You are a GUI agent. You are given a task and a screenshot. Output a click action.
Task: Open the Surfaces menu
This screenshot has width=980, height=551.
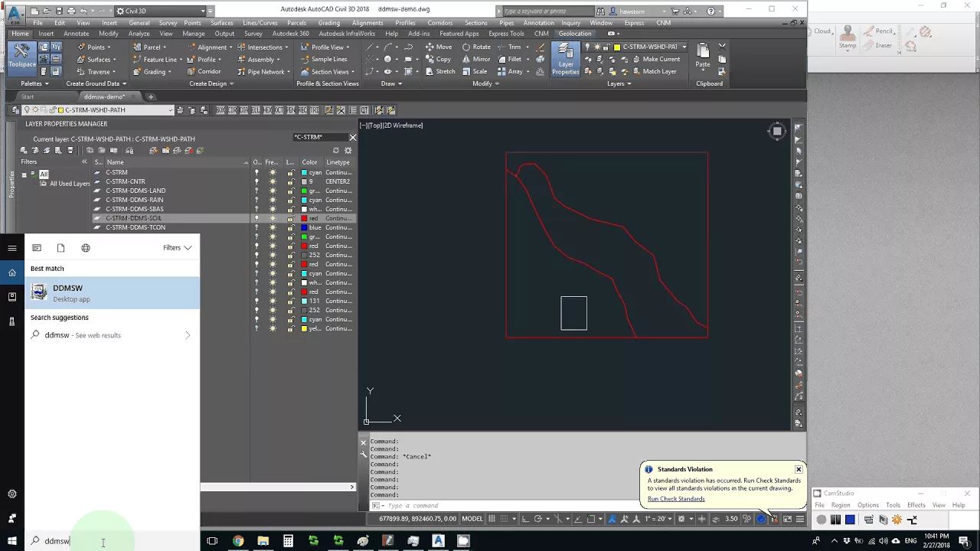[222, 23]
